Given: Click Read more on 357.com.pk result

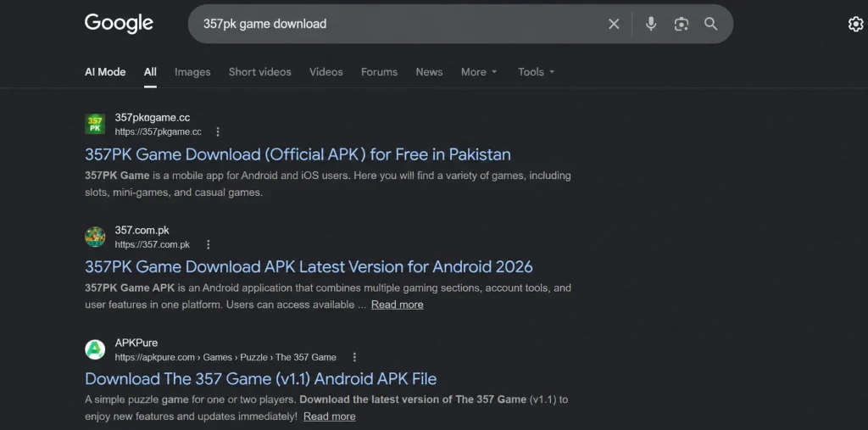Looking at the screenshot, I should (x=397, y=304).
